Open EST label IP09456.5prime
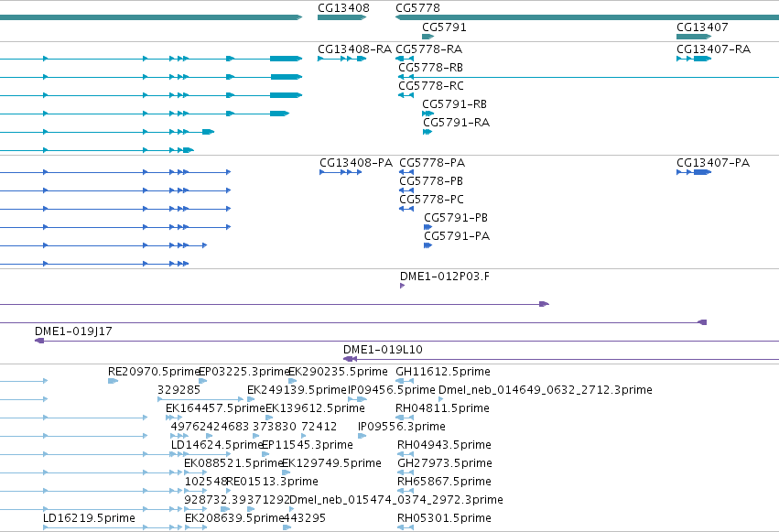Viewport: 779px width, 532px height. coord(392,390)
